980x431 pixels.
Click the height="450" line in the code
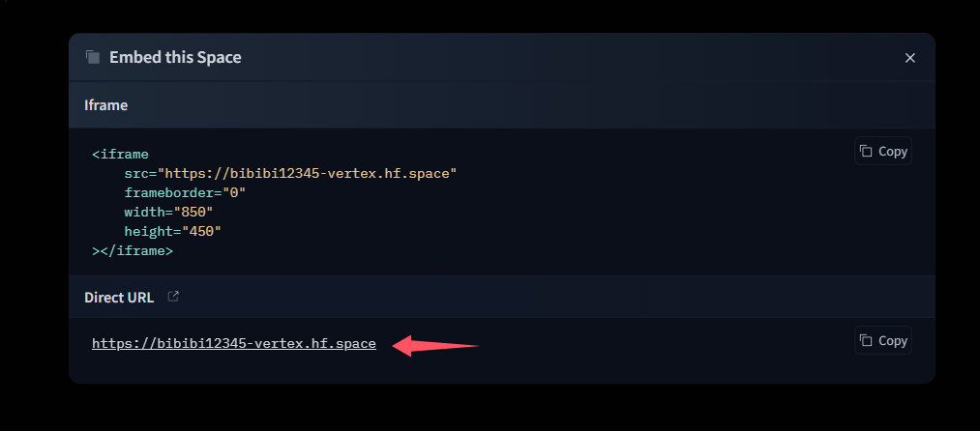(172, 231)
